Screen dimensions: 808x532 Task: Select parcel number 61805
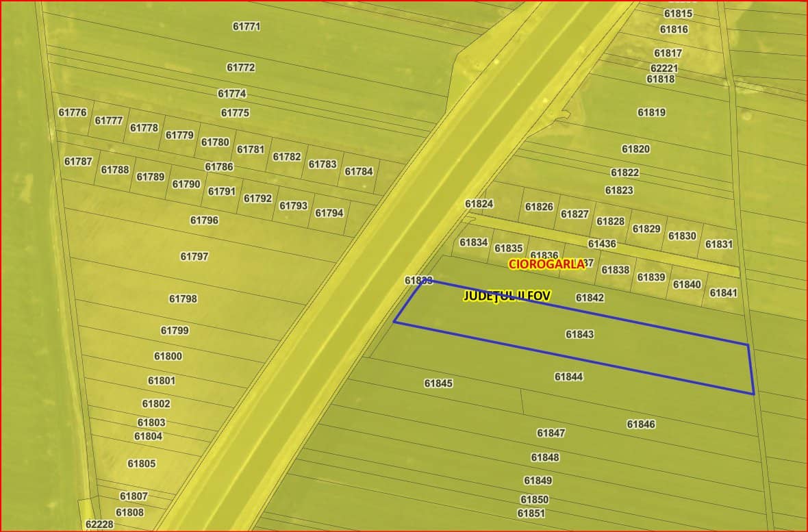click(x=142, y=464)
